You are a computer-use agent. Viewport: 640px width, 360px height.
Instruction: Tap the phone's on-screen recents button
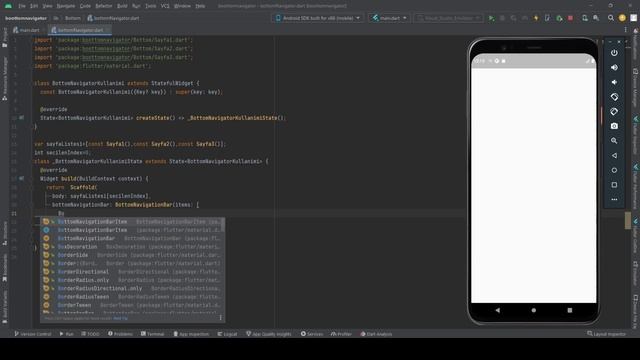pyautogui.click(x=570, y=310)
